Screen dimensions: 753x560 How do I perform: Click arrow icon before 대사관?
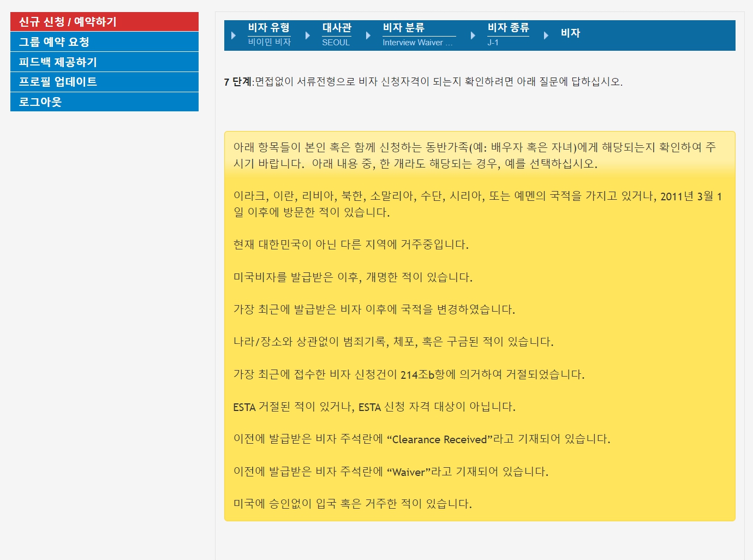coord(308,35)
